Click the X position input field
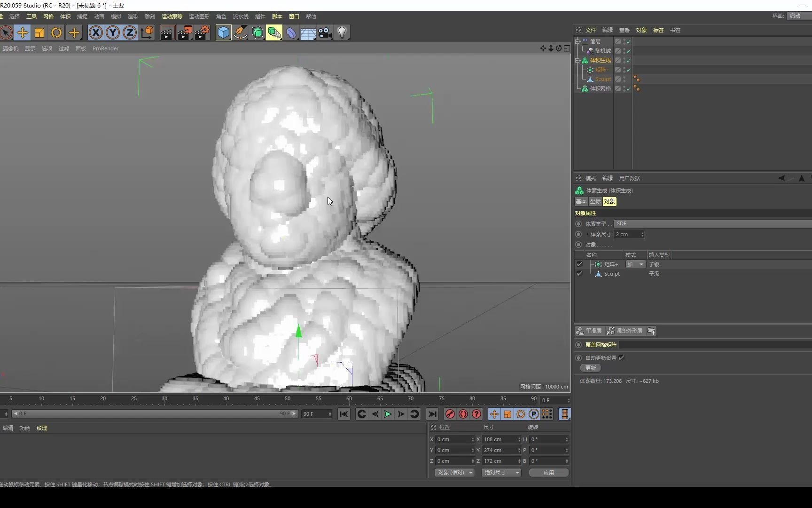 tap(453, 439)
